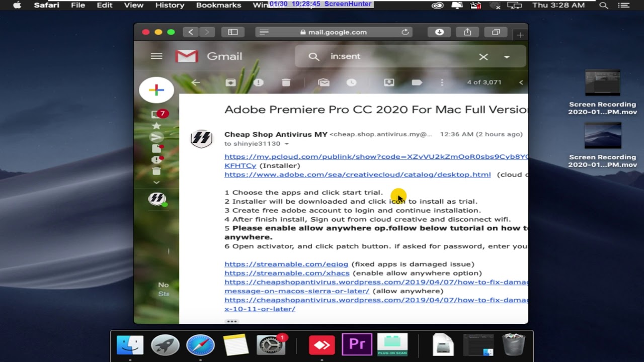The height and width of the screenshot is (362, 644).
Task: Report this email as spam
Action: (259, 82)
